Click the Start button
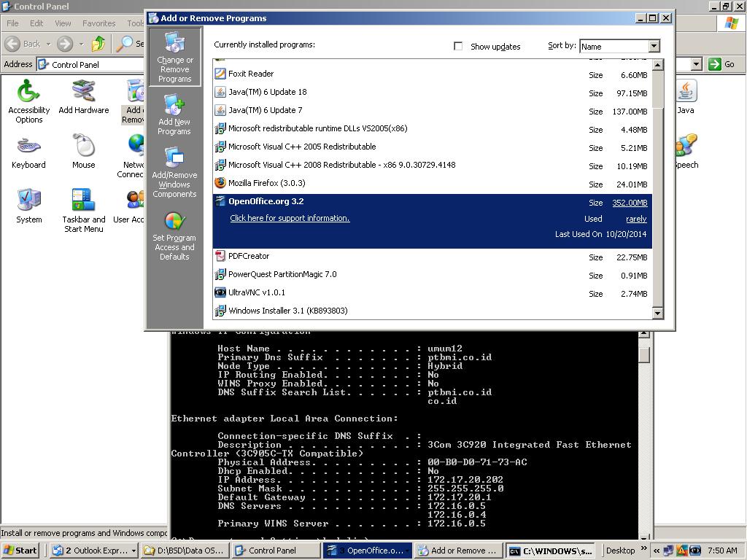 point(20,551)
